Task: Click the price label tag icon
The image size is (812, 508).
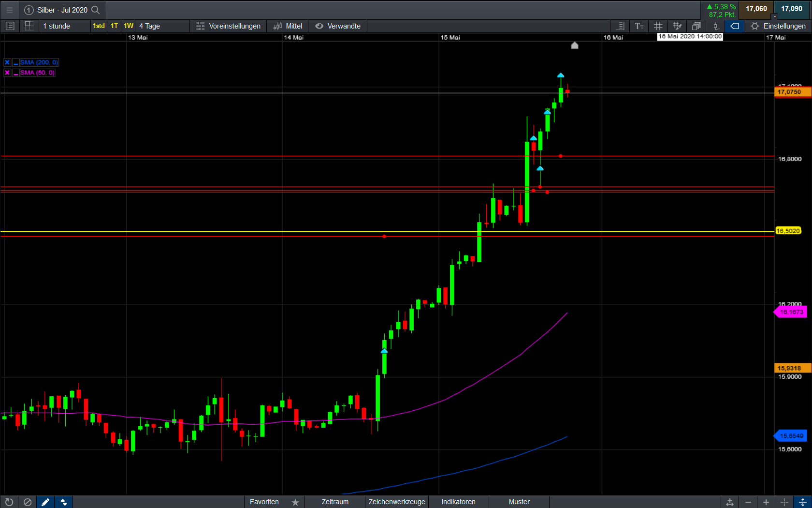Action: 734,26
